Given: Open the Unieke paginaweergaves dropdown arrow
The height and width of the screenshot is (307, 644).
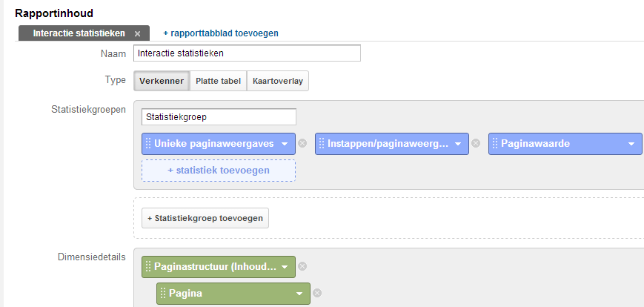Looking at the screenshot, I should coord(285,144).
